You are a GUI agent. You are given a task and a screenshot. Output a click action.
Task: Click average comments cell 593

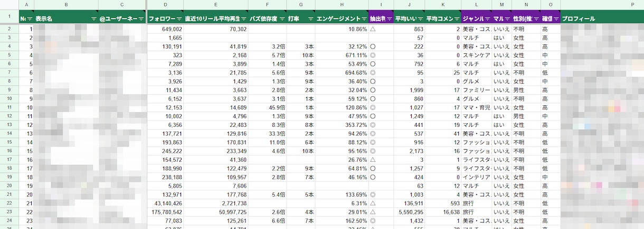coord(443,204)
